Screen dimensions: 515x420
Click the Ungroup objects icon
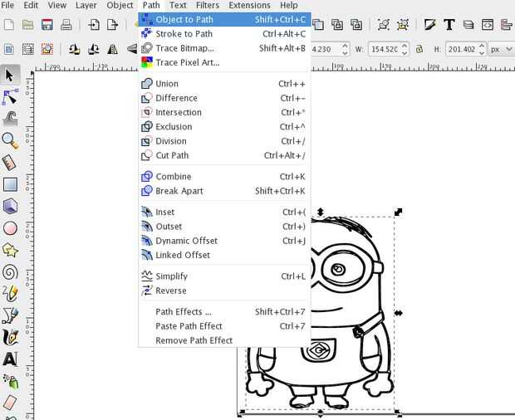[403, 25]
